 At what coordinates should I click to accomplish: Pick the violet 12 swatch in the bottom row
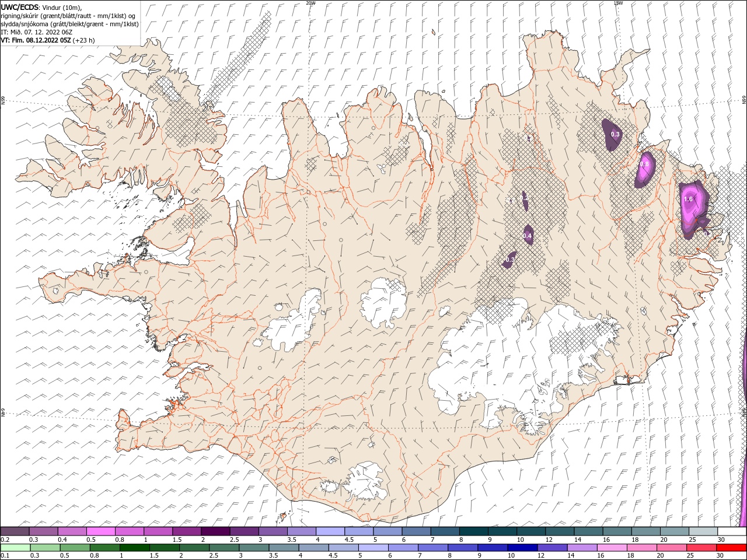point(553,548)
